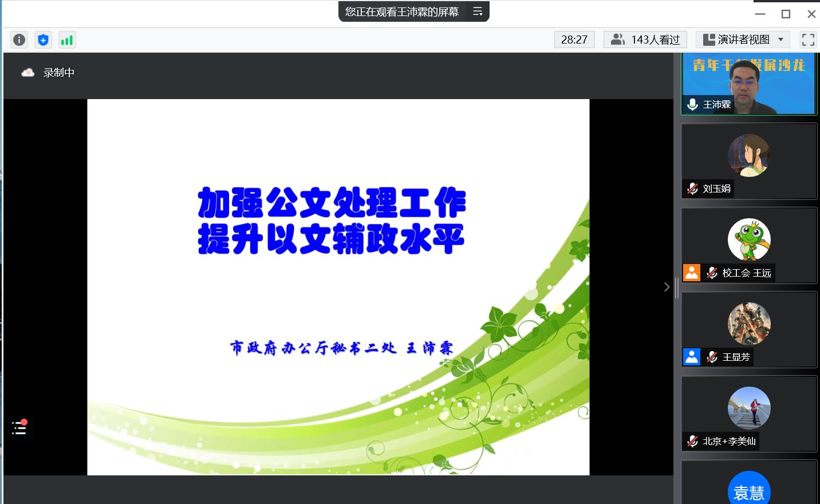Viewport: 820px width, 504px height.
Task: Open the floating list menu with red dot
Action: tap(19, 427)
